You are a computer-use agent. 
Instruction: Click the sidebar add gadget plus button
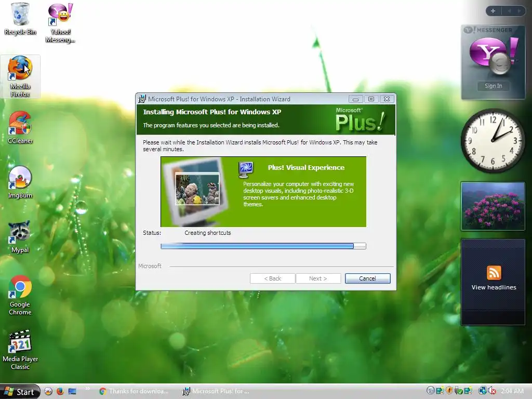tap(493, 11)
